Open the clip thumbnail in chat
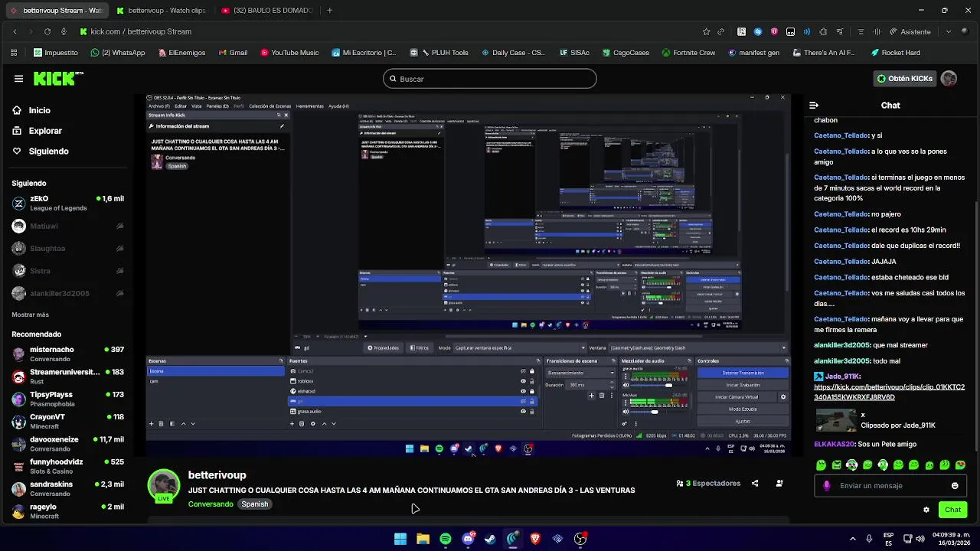The image size is (980, 551). [x=835, y=420]
